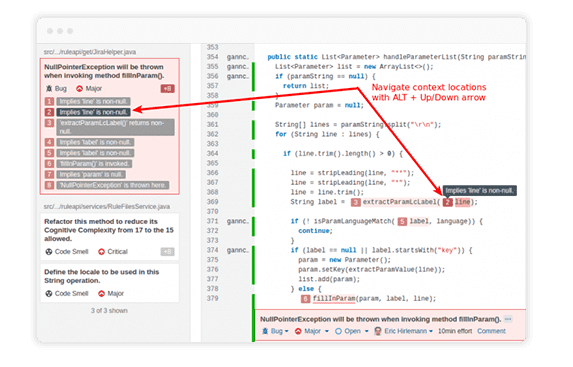This screenshot has height=367, width=573.
Task: Click Code Smell icon in Cognitive Complexity card
Action: tap(49, 251)
